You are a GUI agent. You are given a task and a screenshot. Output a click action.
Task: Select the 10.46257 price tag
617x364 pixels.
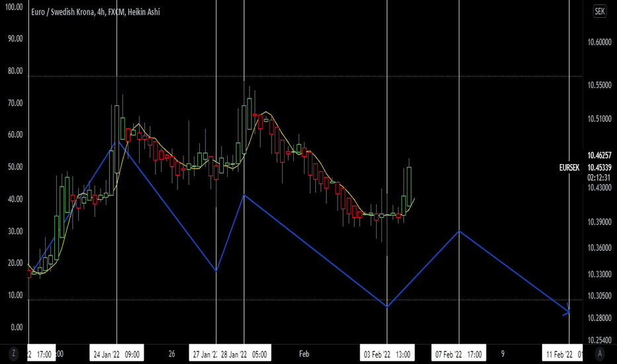pos(599,155)
